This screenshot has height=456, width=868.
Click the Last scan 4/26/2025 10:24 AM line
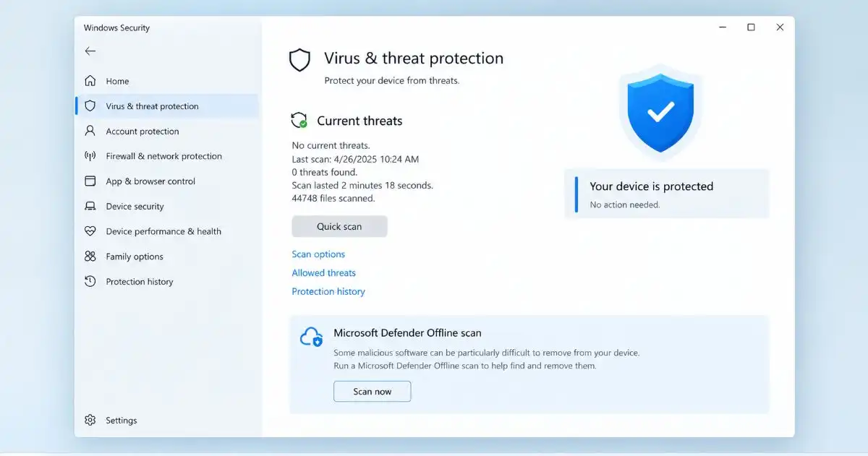point(355,159)
